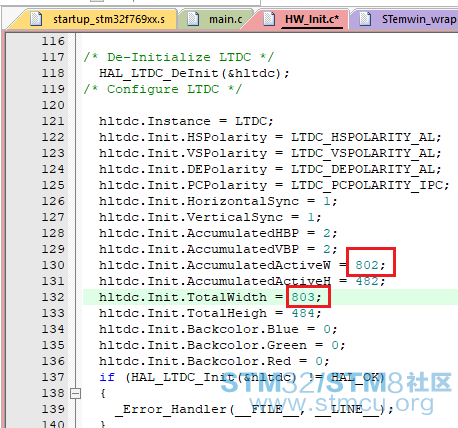The width and height of the screenshot is (458, 428).
Task: Click the value 802 for AccumulatedActiveW
Action: tap(367, 265)
